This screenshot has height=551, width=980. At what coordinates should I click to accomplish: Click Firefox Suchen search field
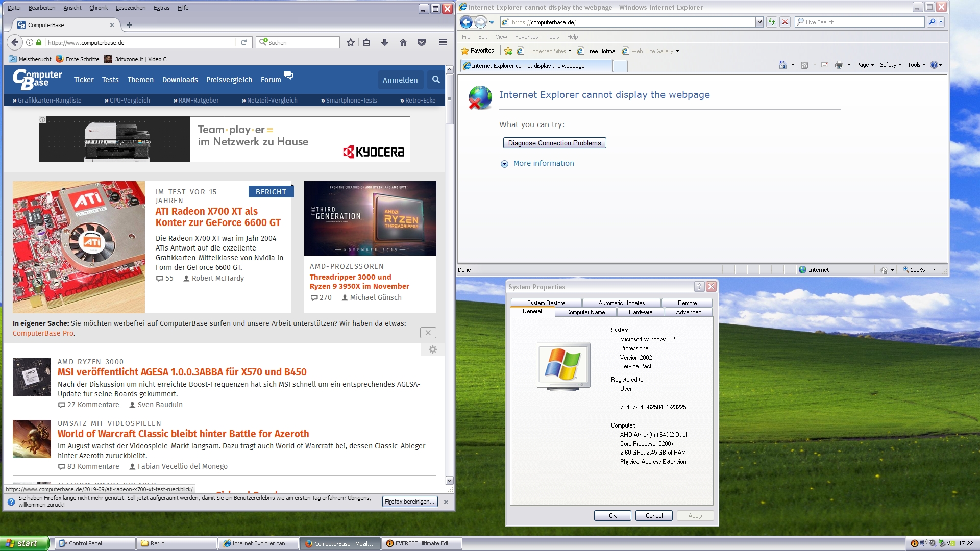[301, 43]
